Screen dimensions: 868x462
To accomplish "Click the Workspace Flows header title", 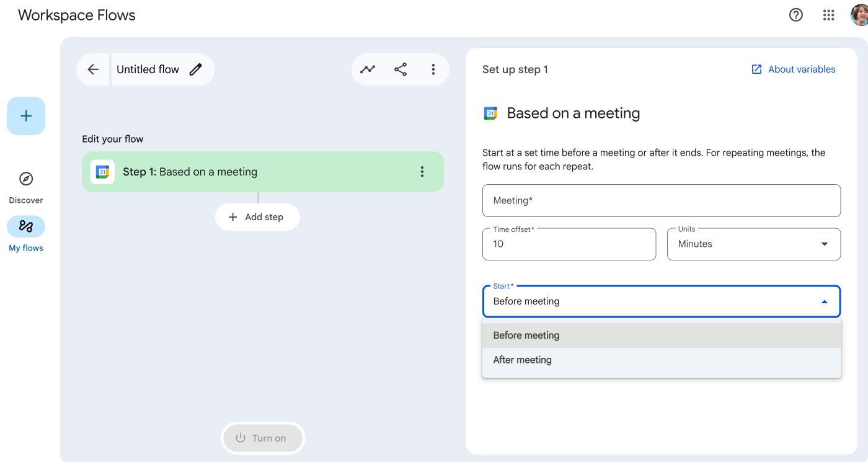I will point(77,16).
